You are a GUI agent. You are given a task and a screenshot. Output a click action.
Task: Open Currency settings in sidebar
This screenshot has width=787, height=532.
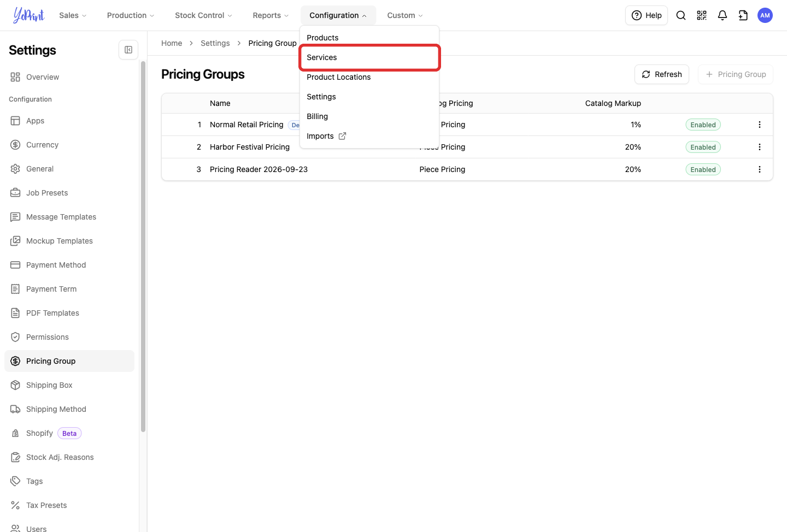point(69,145)
